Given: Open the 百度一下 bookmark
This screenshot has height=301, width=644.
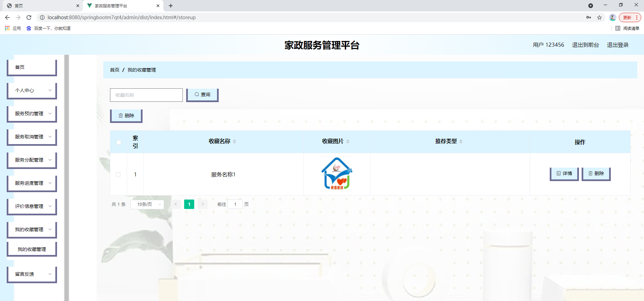Looking at the screenshot, I should pyautogui.click(x=48, y=28).
